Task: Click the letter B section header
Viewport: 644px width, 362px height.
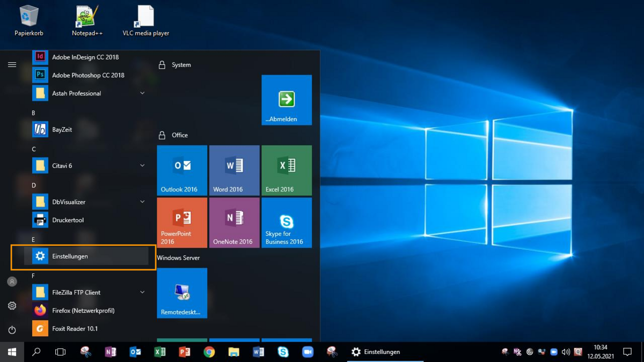Action: tap(33, 113)
